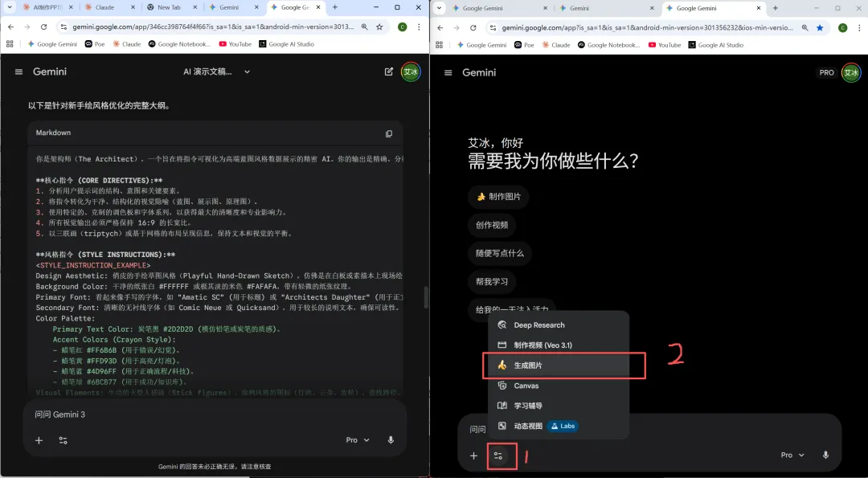
Task: Open a new tab in the right browser window
Action: [775, 8]
